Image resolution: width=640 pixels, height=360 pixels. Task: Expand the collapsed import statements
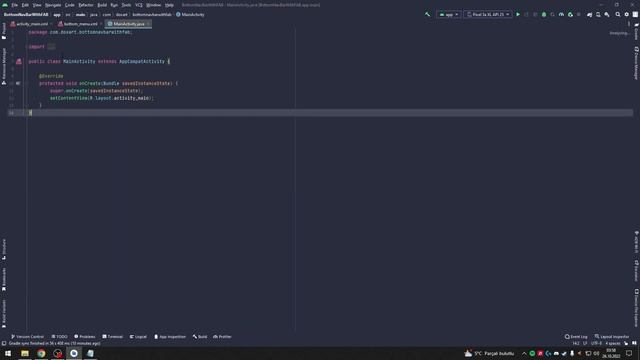pyautogui.click(x=51, y=47)
